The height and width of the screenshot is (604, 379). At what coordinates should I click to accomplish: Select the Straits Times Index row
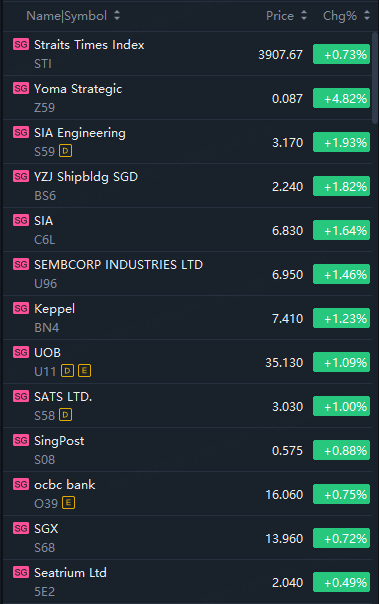point(188,54)
